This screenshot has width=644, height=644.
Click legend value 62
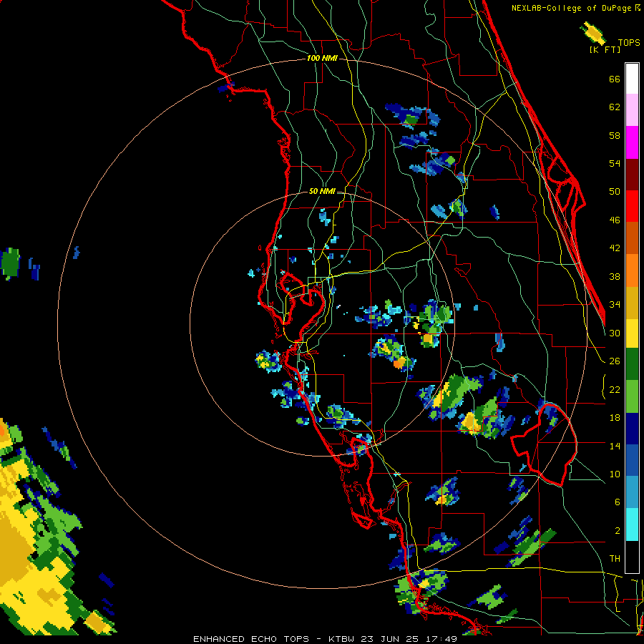(x=615, y=107)
